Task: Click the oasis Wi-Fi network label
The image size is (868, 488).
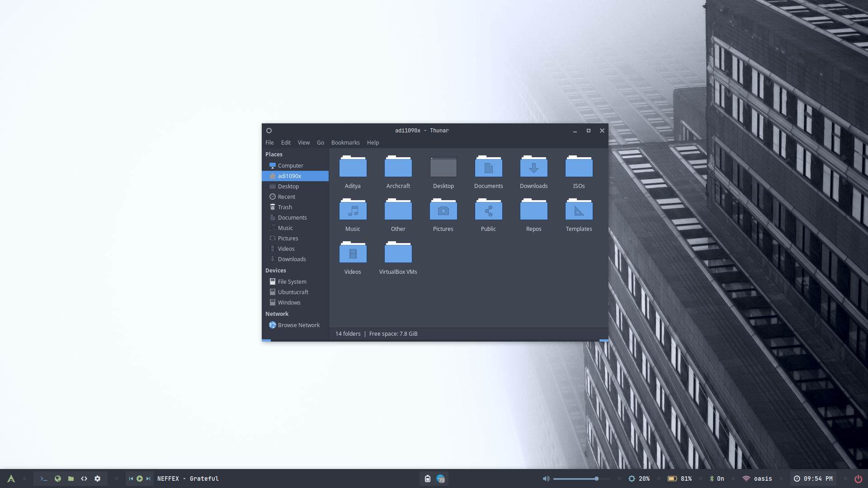Action: [x=763, y=479]
